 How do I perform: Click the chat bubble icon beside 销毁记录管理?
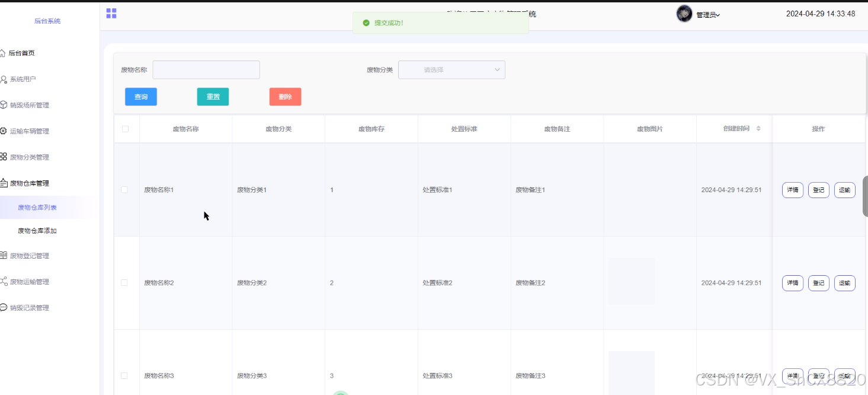coord(4,308)
